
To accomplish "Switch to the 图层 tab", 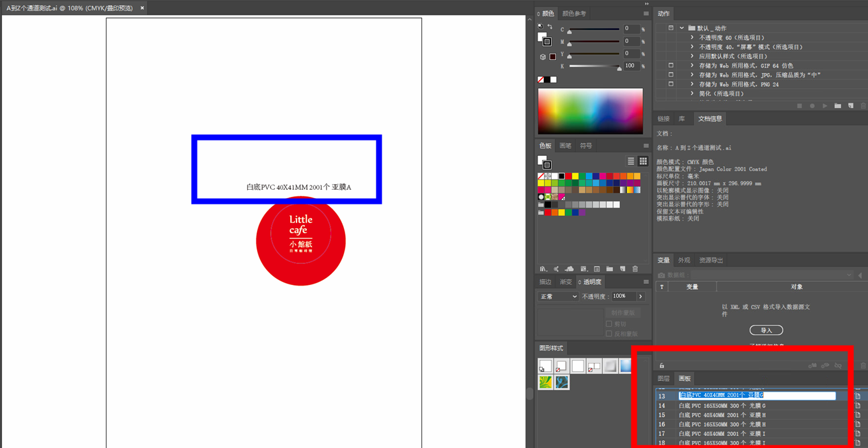I will 664,379.
